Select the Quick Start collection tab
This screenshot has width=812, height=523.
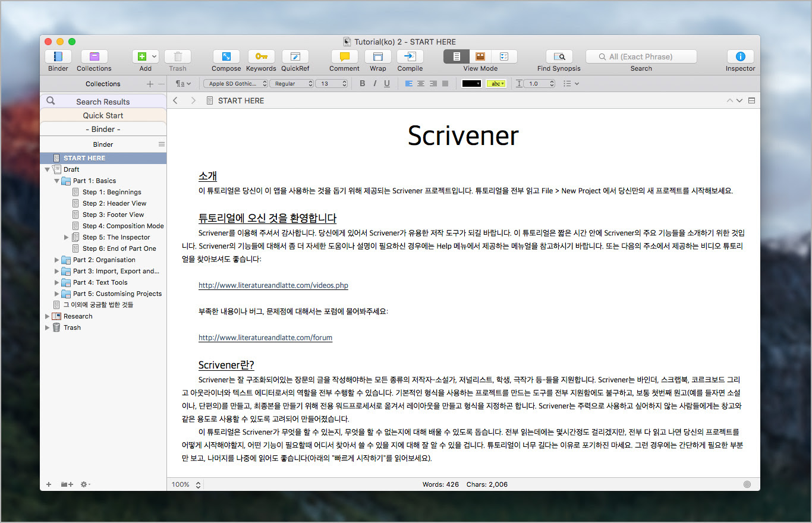tap(103, 115)
